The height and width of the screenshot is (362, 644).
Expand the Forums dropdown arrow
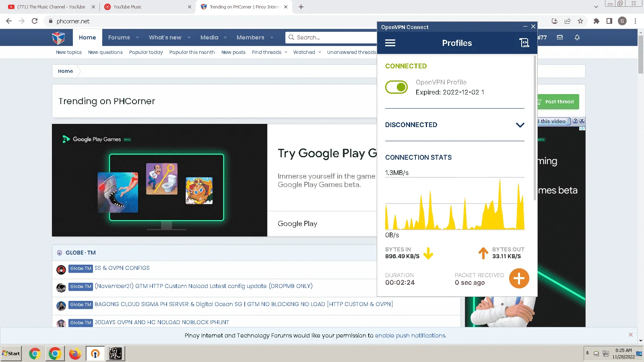pyautogui.click(x=137, y=37)
